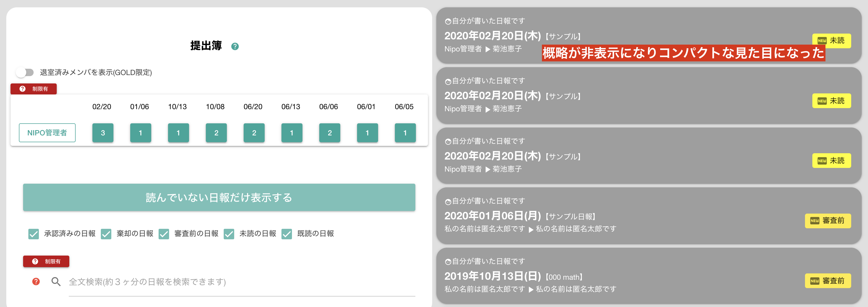Uncheck 既読の日報 checkbox
Screen dimensions: 868x307
pos(287,234)
